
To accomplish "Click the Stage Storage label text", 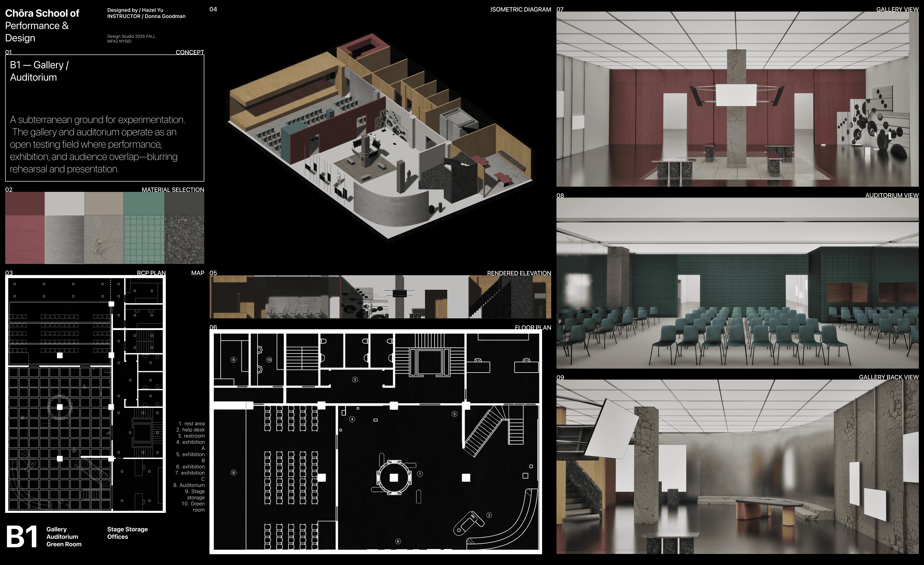I will [127, 529].
